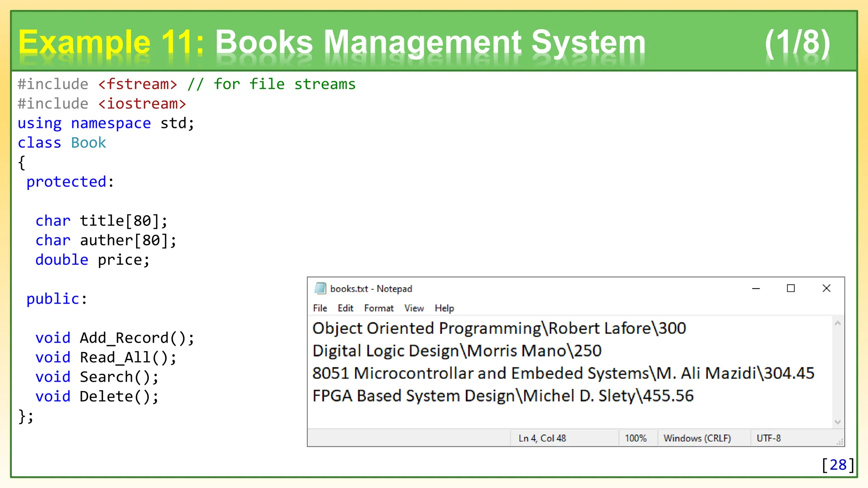Viewport: 868px width, 488px height.
Task: Click the scrollbar up arrow in Notepad
Action: (837, 324)
